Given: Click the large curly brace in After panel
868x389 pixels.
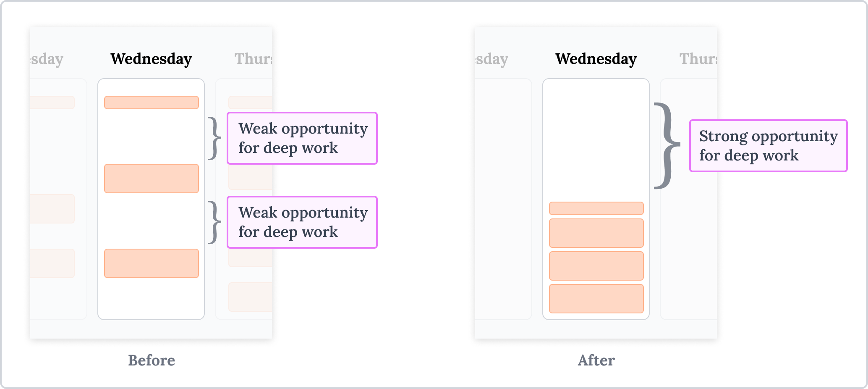Looking at the screenshot, I should pos(667,145).
